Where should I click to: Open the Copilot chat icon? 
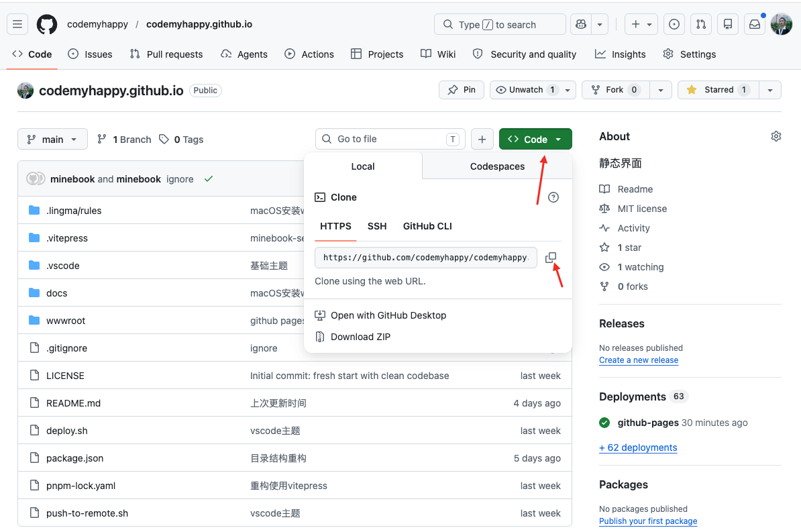[x=581, y=24]
